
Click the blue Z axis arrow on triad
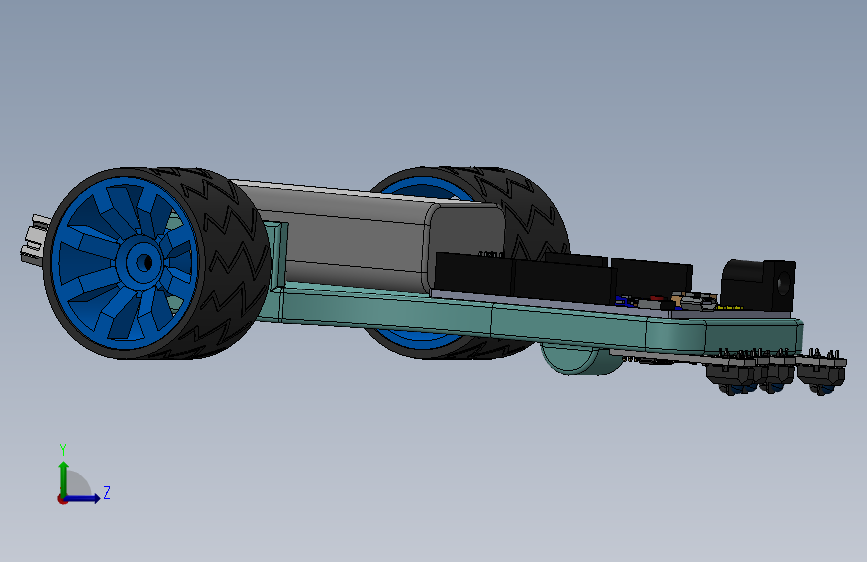pos(82,498)
